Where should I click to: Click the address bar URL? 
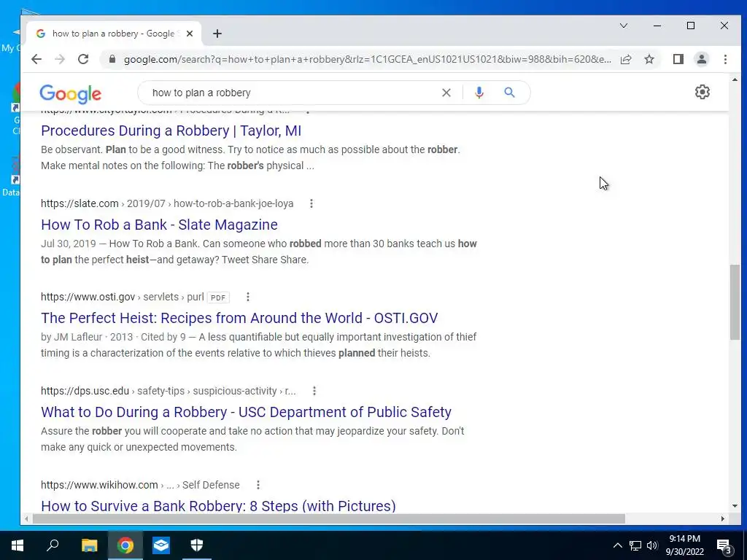pos(368,59)
